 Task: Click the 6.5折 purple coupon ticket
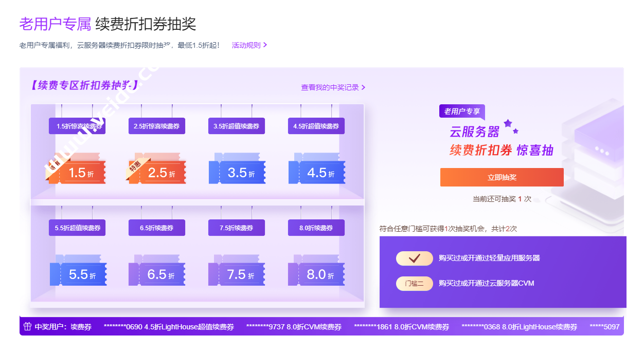(x=157, y=274)
